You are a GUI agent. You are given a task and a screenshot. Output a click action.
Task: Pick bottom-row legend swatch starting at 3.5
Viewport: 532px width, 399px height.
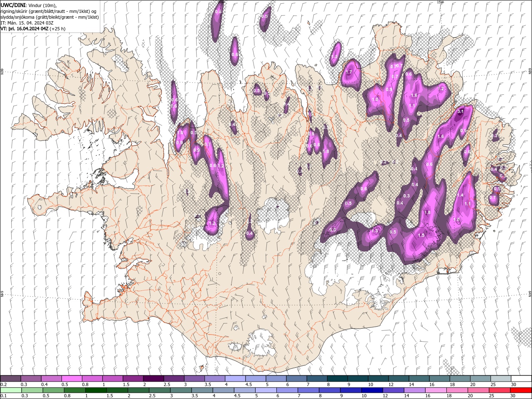[x=202, y=390]
